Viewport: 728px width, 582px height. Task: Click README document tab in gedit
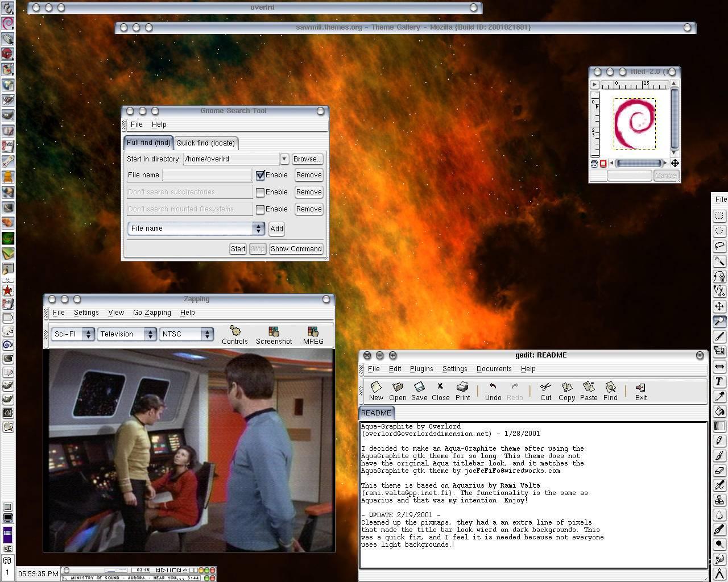376,413
